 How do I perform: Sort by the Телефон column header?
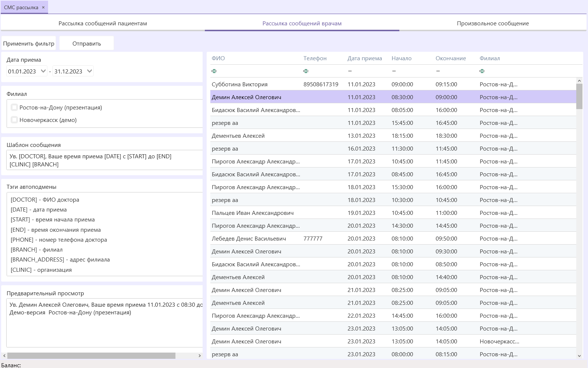click(x=315, y=58)
